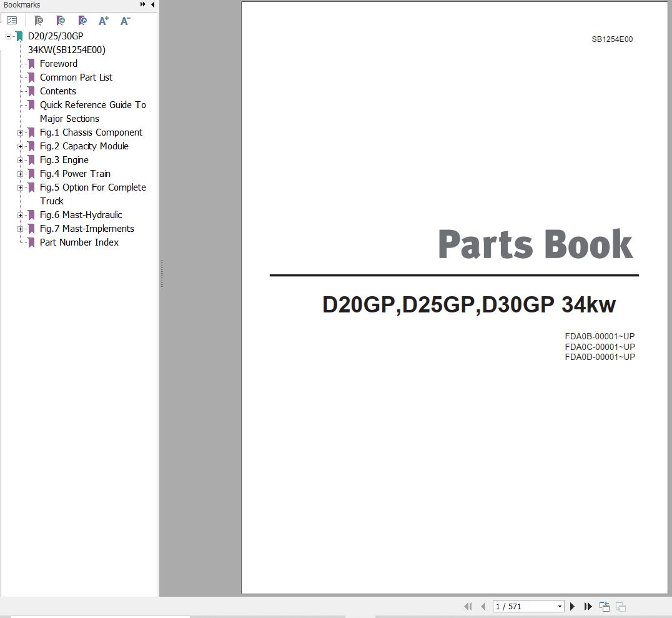Image resolution: width=672 pixels, height=618 pixels.
Task: Click the Contents bookmark ribbon icon
Action: point(31,91)
